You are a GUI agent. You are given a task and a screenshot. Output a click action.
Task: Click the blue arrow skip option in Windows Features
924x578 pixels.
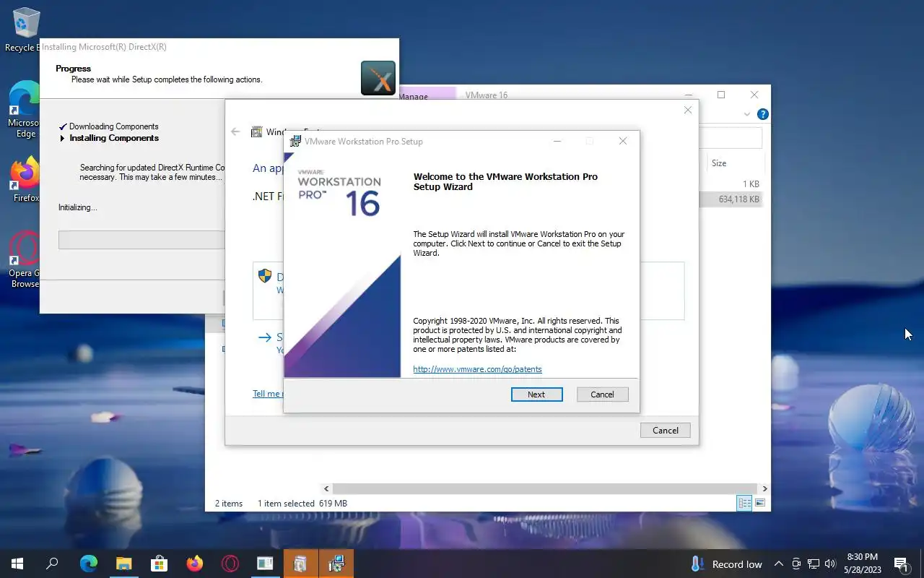click(x=265, y=337)
